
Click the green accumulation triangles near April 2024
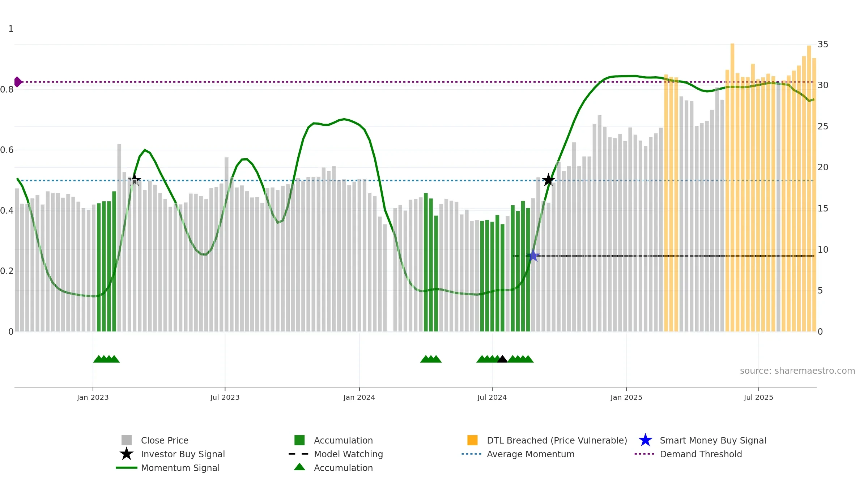(x=431, y=359)
